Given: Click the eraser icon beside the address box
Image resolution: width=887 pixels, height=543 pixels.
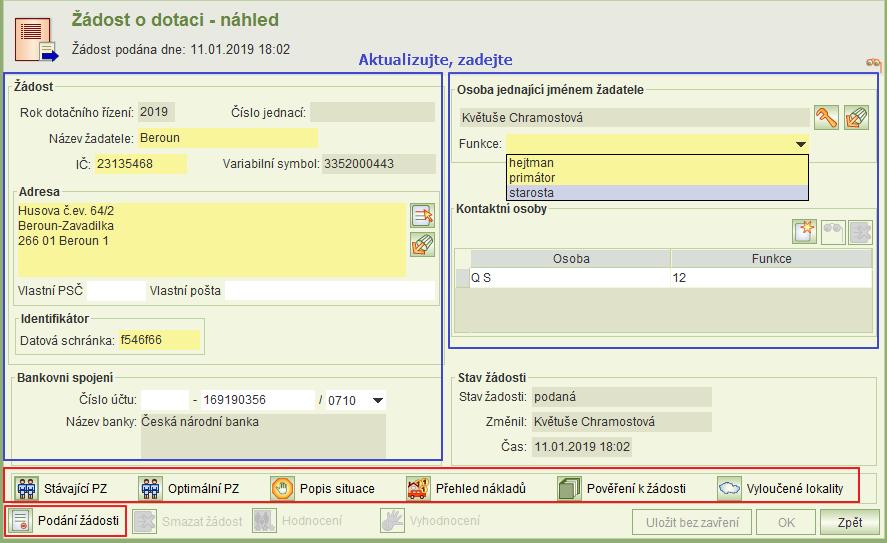Looking at the screenshot, I should (x=423, y=245).
